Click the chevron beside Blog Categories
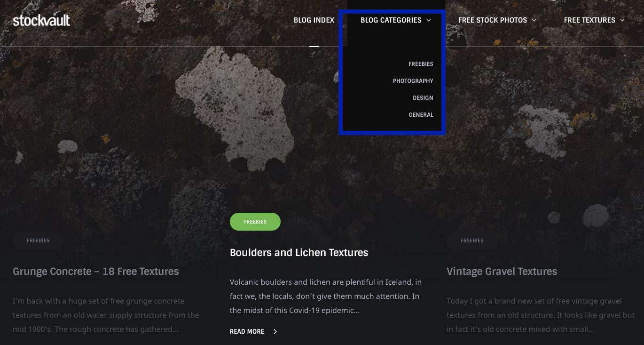 [x=429, y=20]
